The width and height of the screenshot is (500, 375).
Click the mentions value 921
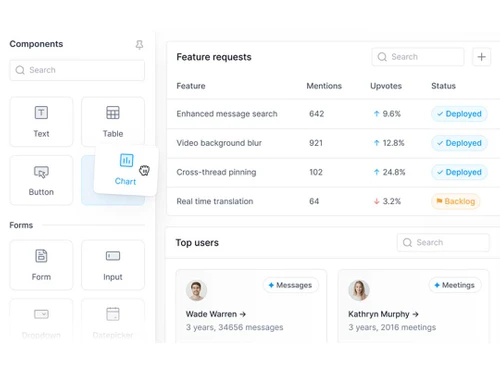[316, 143]
